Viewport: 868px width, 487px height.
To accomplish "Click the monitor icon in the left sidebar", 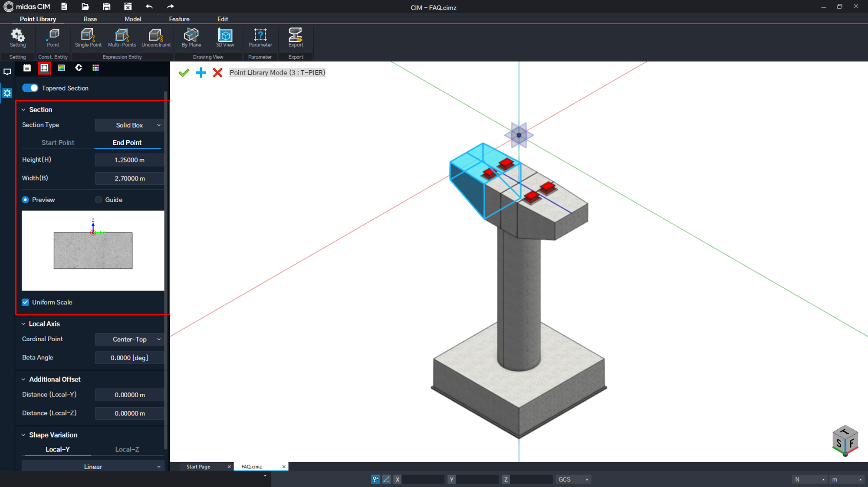I will pos(7,72).
